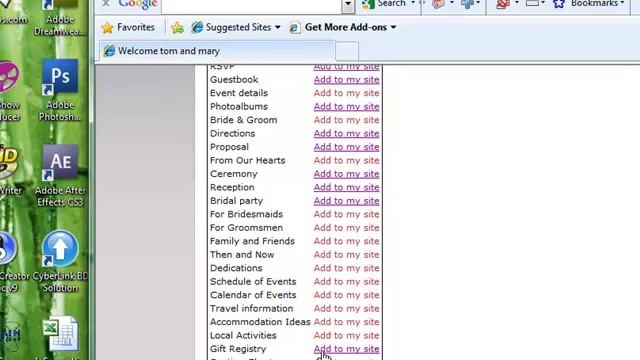Open Adobe Photoshop desktop shortcut
The width and height of the screenshot is (640, 360).
[x=60, y=90]
